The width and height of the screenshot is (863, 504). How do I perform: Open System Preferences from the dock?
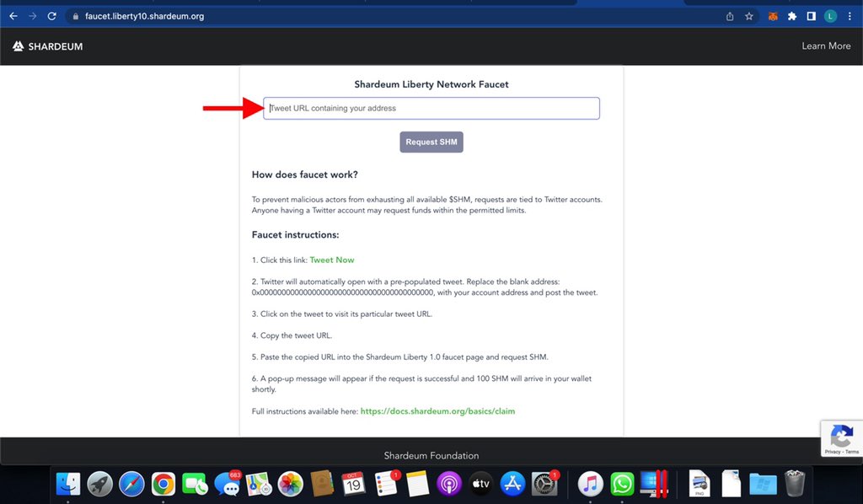click(544, 484)
